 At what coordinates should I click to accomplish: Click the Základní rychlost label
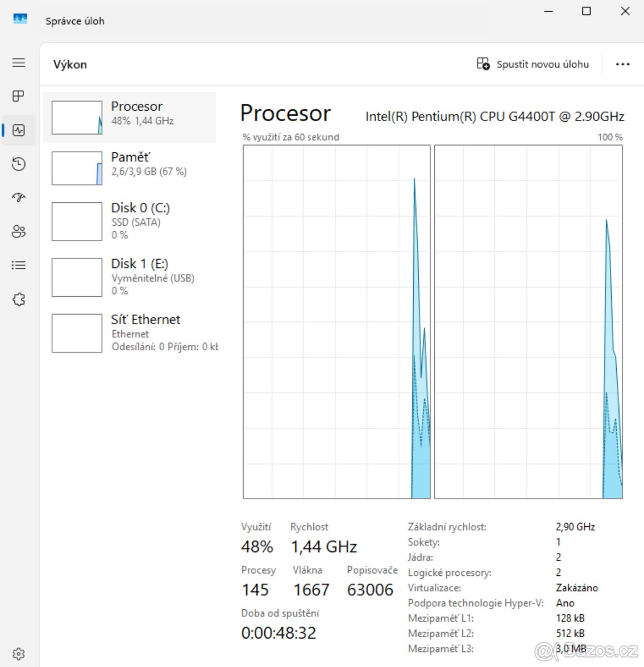[447, 527]
